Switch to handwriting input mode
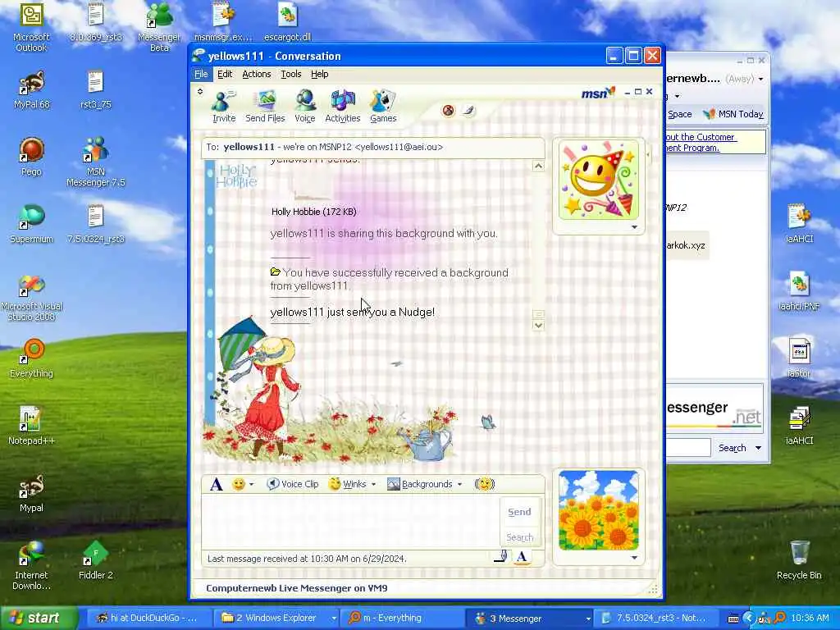This screenshot has height=630, width=840. pos(501,557)
